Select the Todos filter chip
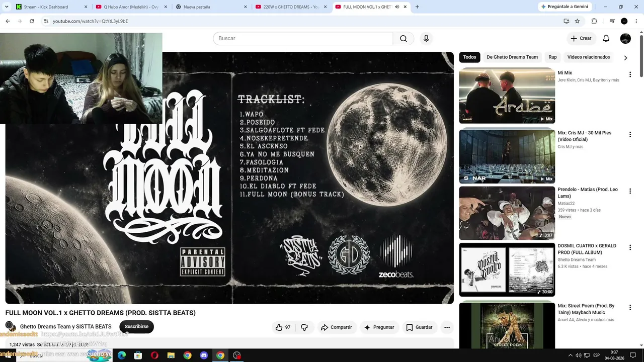The height and width of the screenshot is (362, 644). click(469, 57)
